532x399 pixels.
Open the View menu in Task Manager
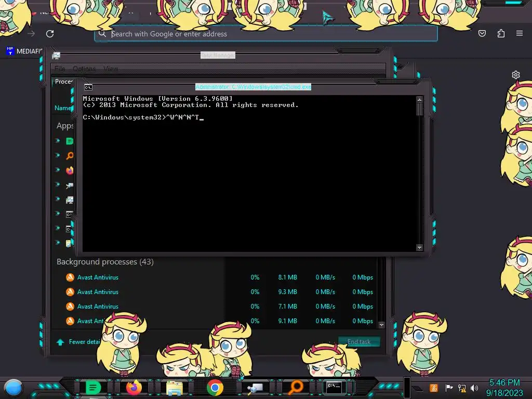point(111,69)
